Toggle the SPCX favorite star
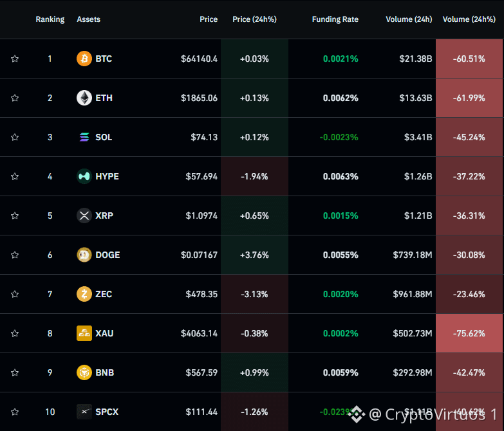 (15, 412)
